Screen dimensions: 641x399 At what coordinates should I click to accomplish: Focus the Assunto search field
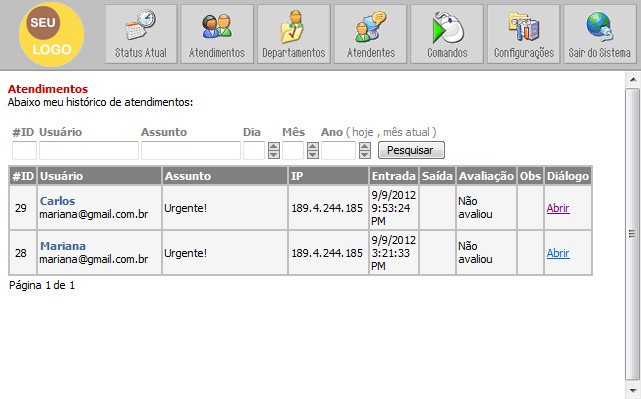191,150
